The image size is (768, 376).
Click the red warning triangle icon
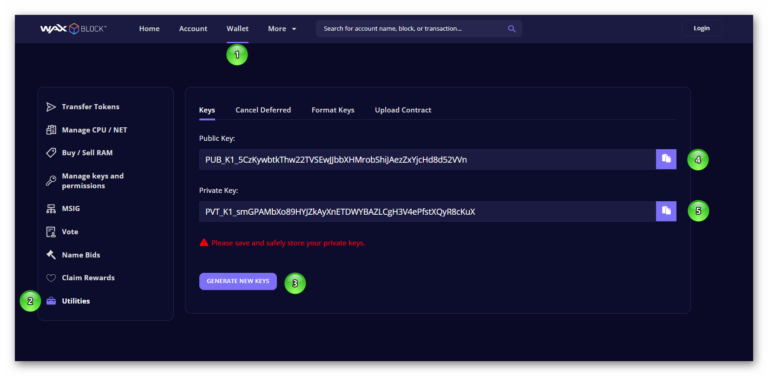click(x=204, y=242)
